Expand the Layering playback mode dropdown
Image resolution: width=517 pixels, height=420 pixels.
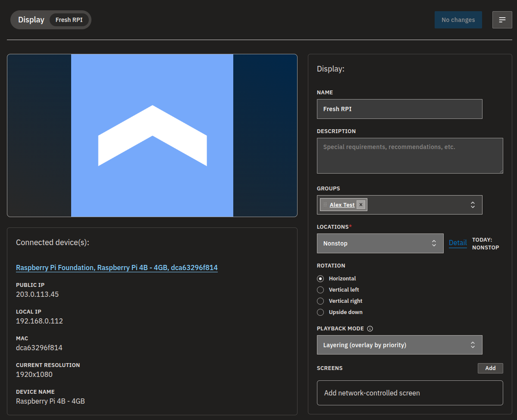(399, 345)
